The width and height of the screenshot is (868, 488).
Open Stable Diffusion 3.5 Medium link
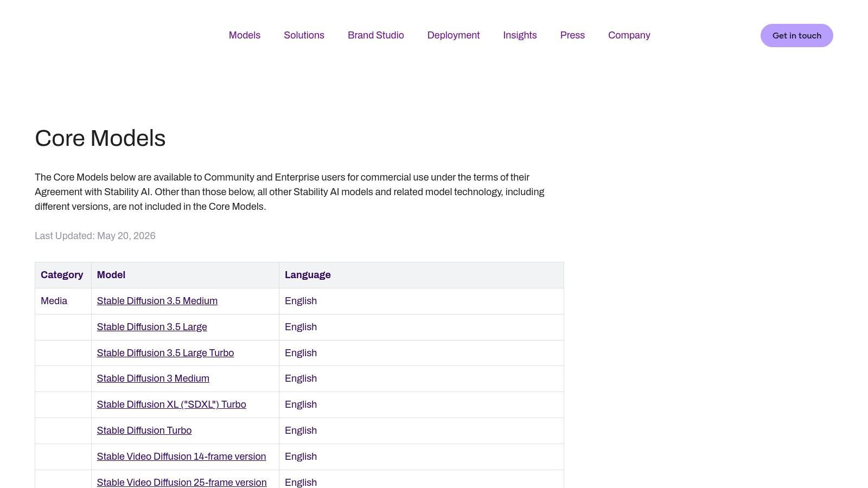point(157,301)
